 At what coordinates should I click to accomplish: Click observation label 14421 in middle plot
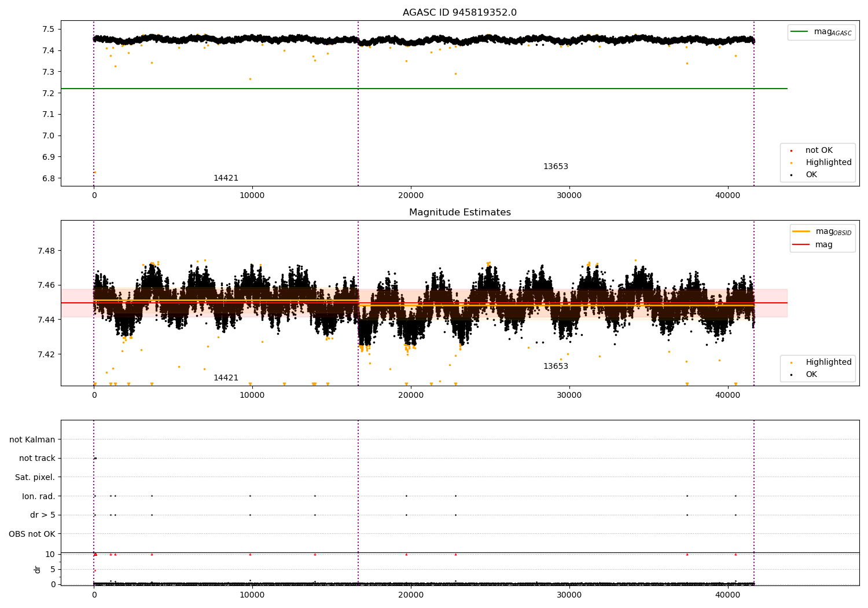pyautogui.click(x=226, y=378)
